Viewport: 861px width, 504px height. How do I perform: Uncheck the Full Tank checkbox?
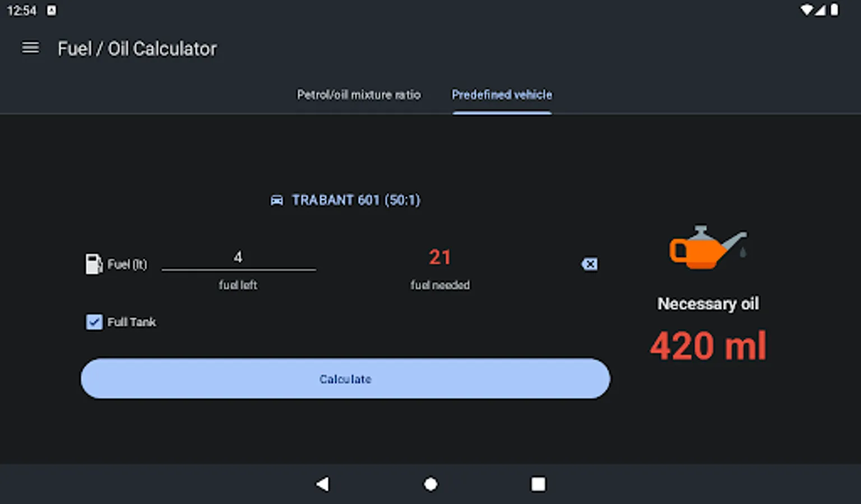(x=94, y=322)
